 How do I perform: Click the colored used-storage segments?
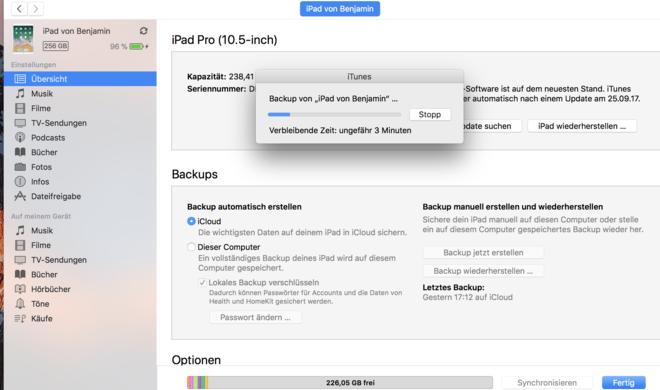(197, 382)
